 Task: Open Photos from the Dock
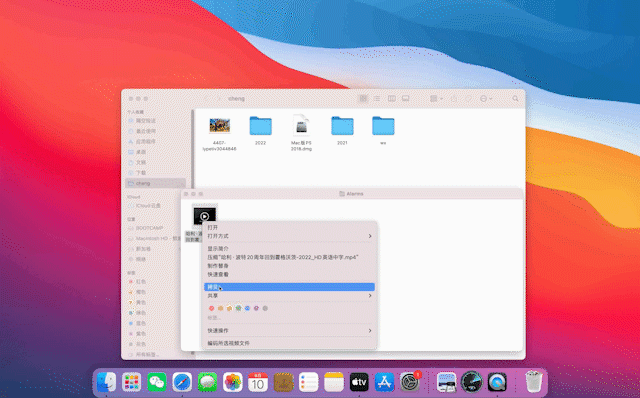point(233,382)
